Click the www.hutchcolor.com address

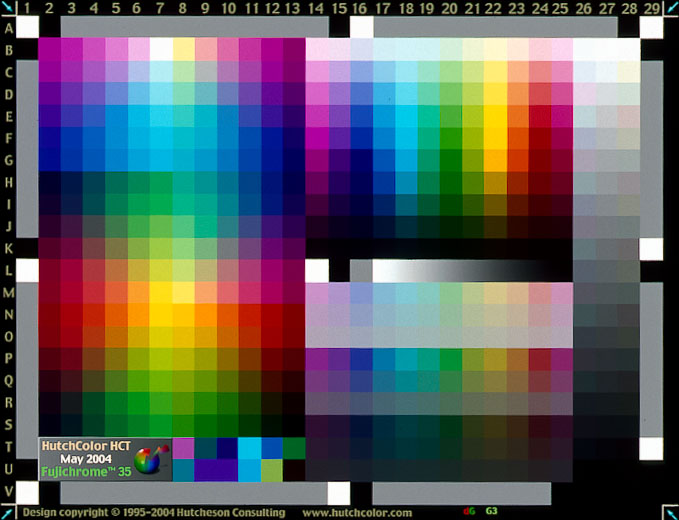click(x=357, y=513)
